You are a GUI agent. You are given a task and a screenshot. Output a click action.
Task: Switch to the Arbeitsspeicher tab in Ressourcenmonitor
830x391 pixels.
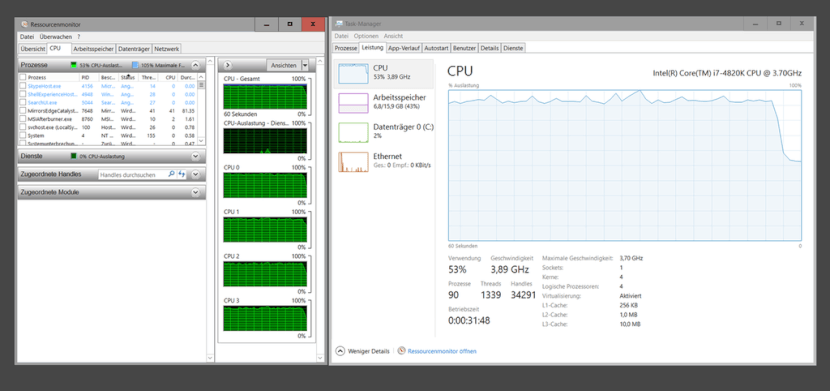94,49
